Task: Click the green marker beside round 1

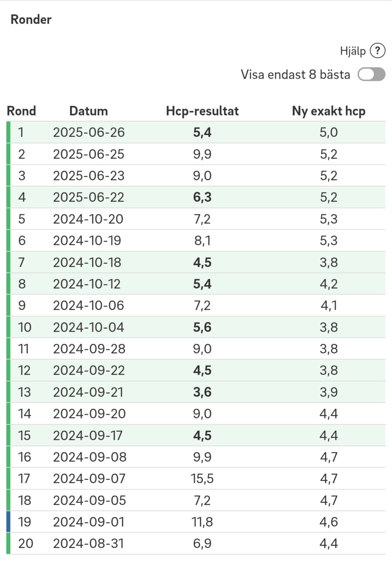Action: [8, 132]
